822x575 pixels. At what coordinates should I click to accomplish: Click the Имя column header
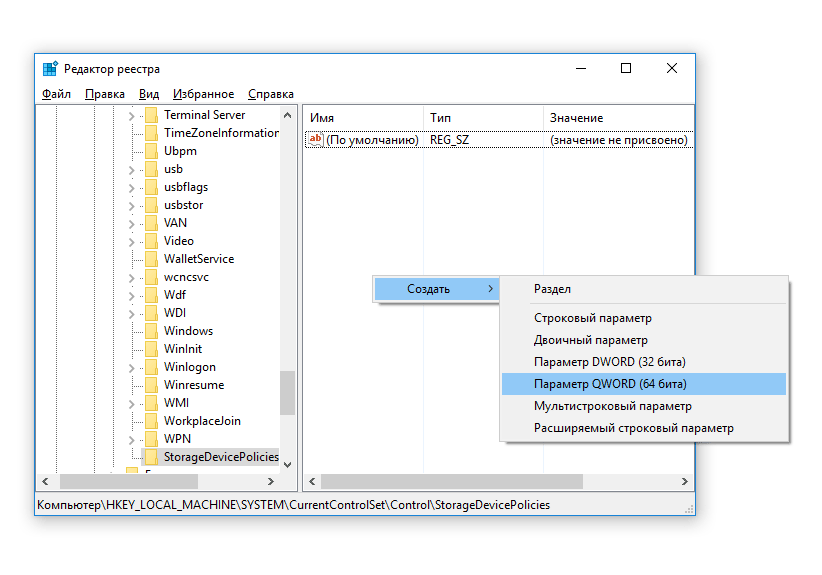tap(322, 118)
